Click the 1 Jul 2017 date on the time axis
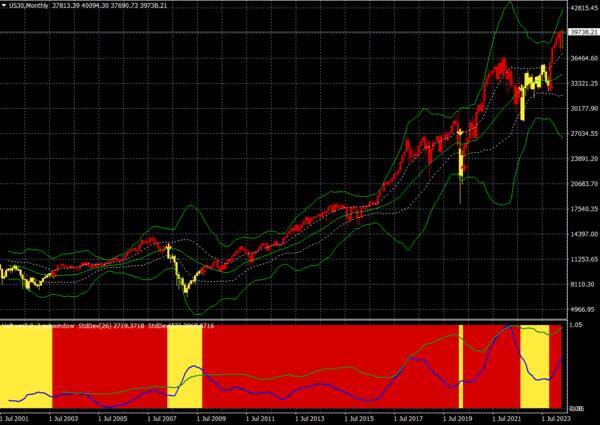The image size is (600, 425). (408, 419)
